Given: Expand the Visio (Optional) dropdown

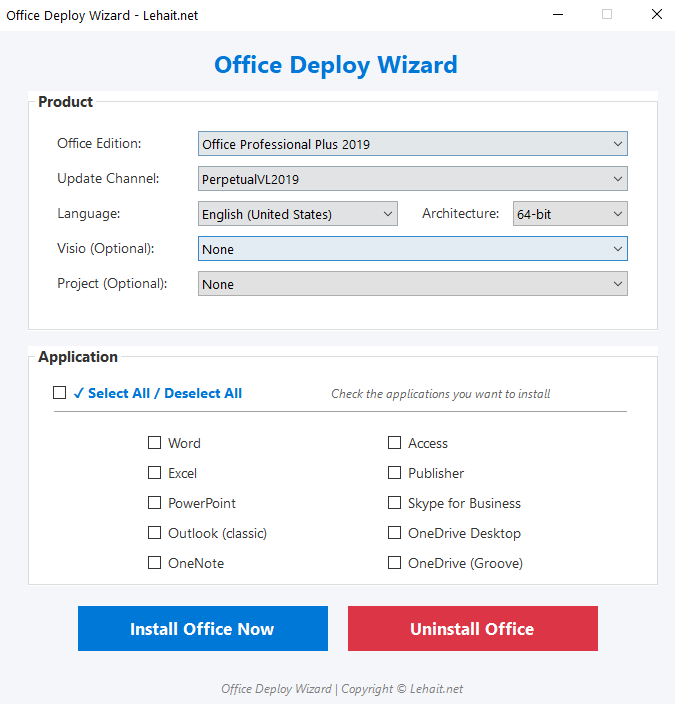Looking at the screenshot, I should point(412,249).
